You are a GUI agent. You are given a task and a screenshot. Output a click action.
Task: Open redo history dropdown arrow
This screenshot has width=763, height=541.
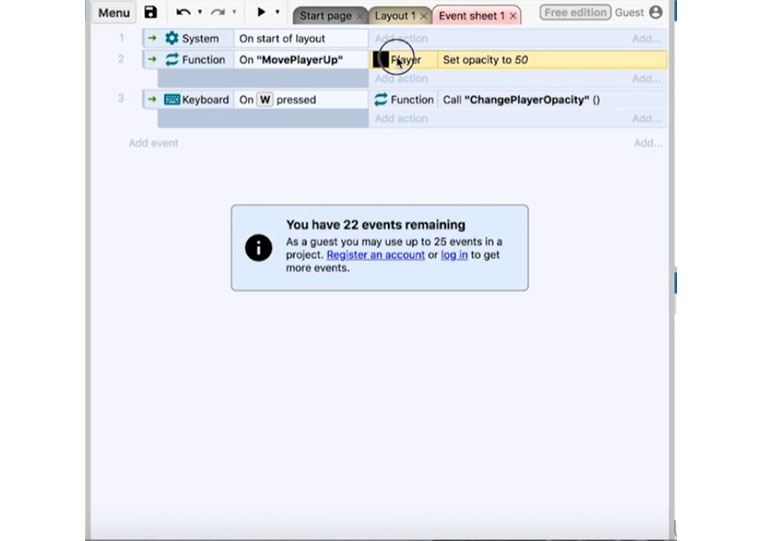[234, 12]
